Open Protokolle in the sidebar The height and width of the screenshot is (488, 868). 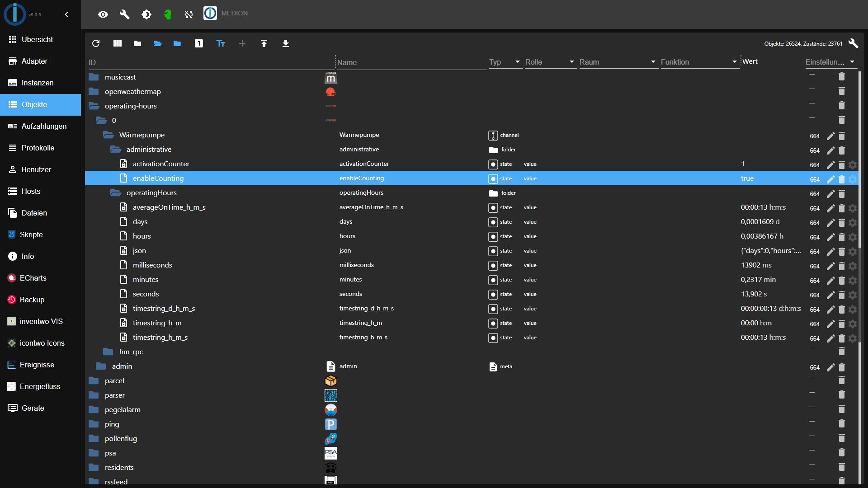pyautogui.click(x=41, y=148)
